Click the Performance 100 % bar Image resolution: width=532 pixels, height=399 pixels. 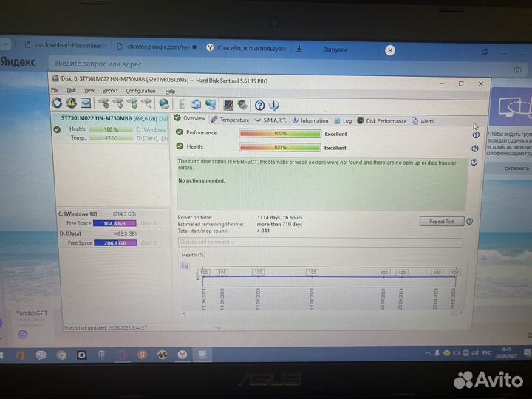280,133
